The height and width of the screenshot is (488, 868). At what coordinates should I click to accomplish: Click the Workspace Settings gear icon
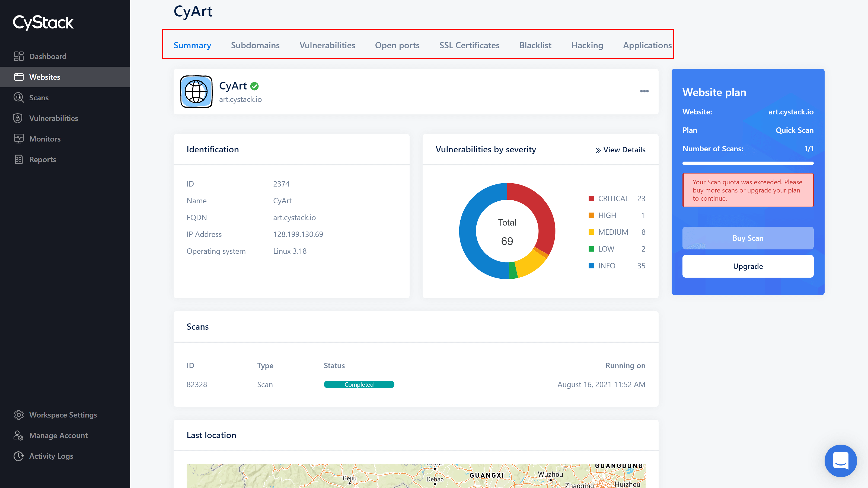click(x=18, y=415)
